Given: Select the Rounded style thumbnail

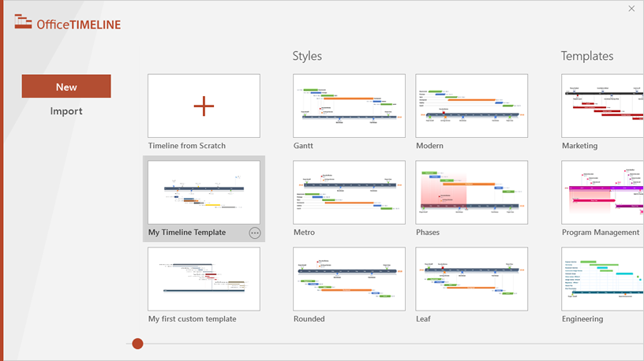Looking at the screenshot, I should click(349, 279).
